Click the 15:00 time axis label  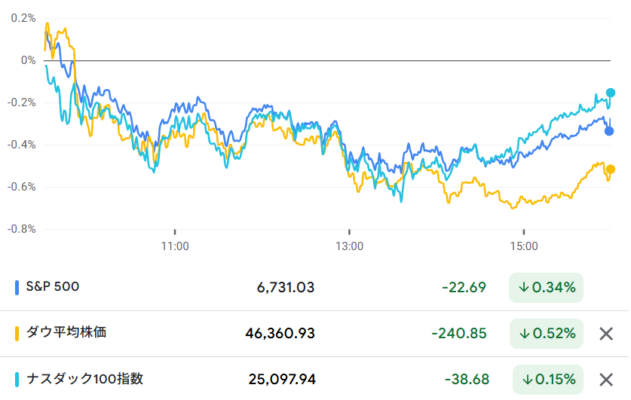(524, 244)
